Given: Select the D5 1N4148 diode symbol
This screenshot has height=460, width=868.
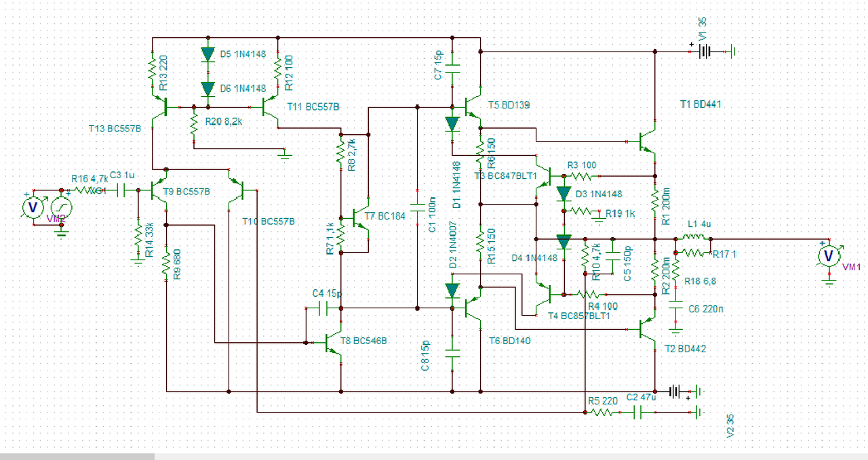Looking at the screenshot, I should [208, 54].
